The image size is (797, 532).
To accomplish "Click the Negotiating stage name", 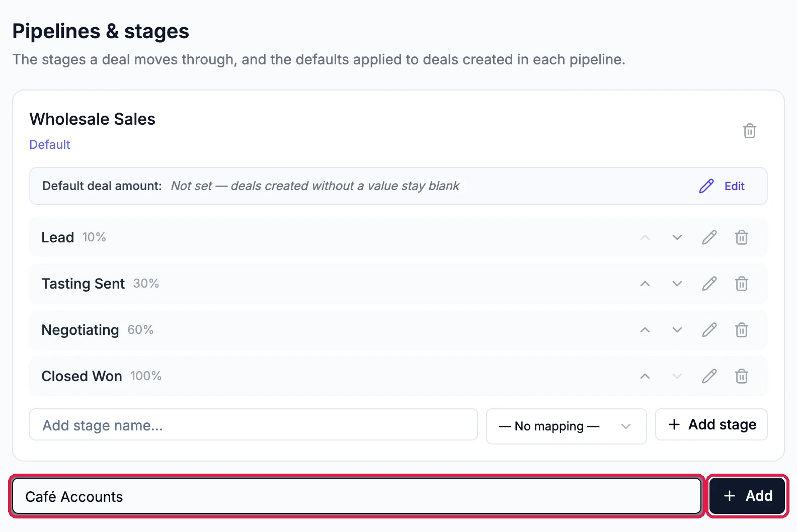I will coord(81,330).
